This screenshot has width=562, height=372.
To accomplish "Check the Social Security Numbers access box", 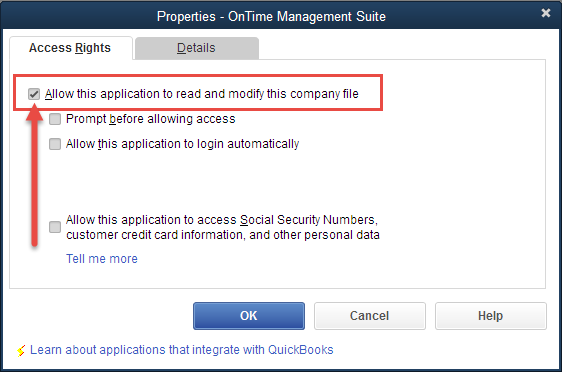I will click(x=55, y=227).
